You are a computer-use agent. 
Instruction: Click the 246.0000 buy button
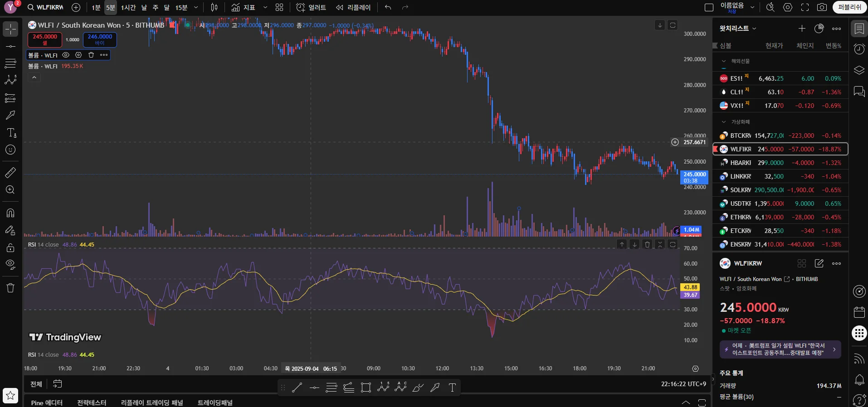pyautogui.click(x=100, y=40)
